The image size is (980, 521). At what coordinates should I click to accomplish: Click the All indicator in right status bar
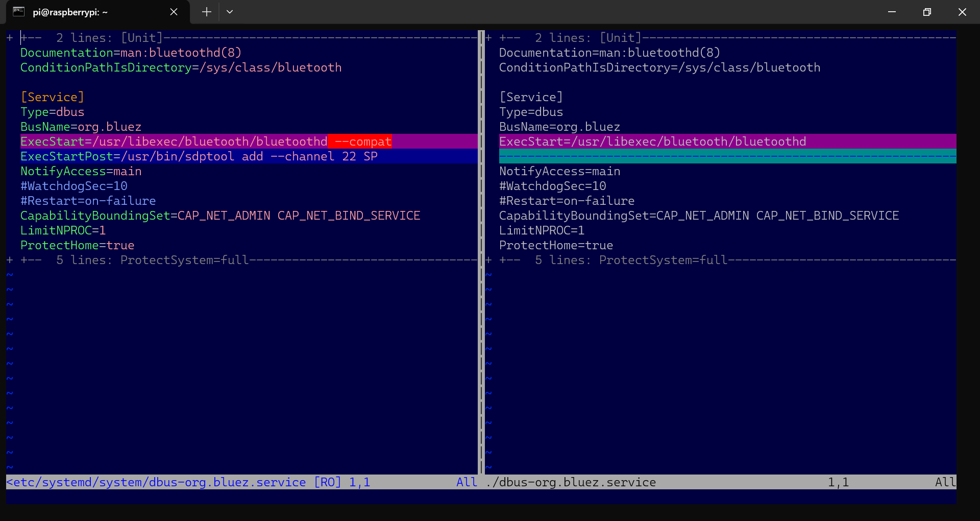[945, 482]
